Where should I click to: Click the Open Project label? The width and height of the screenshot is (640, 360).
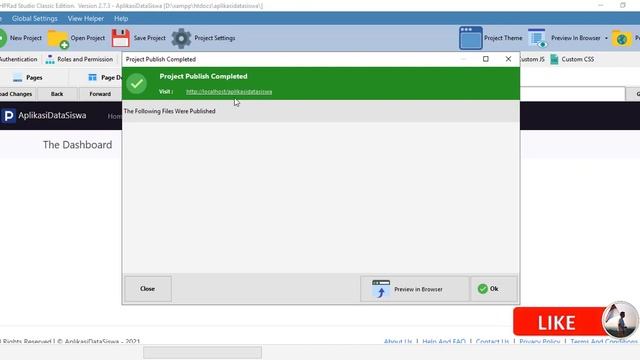(88, 38)
